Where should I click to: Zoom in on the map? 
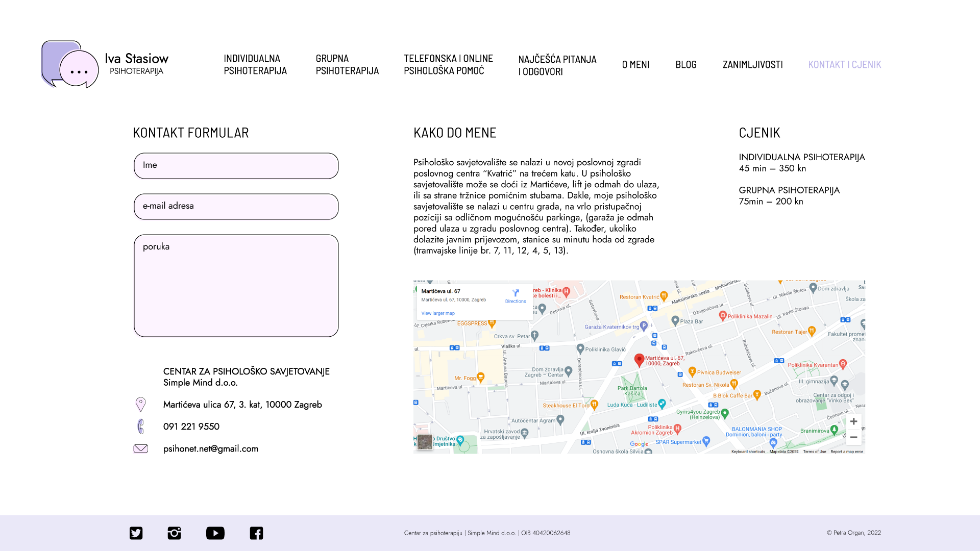(853, 421)
